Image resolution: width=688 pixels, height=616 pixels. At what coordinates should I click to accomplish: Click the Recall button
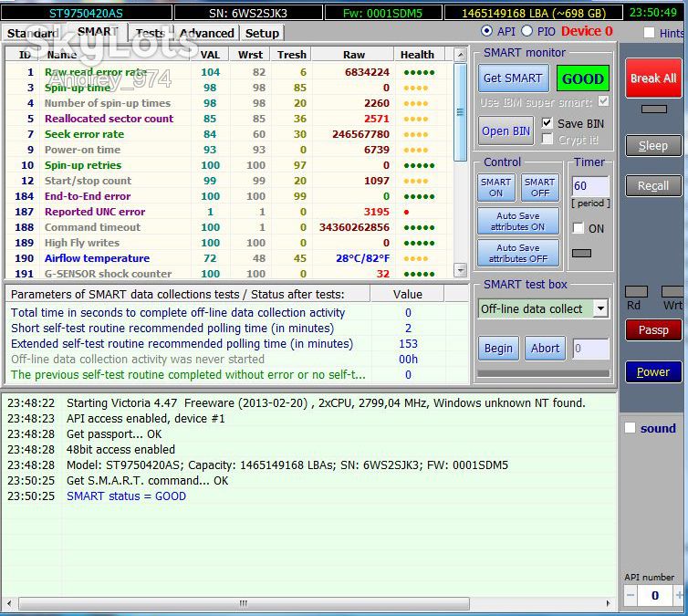(653, 185)
